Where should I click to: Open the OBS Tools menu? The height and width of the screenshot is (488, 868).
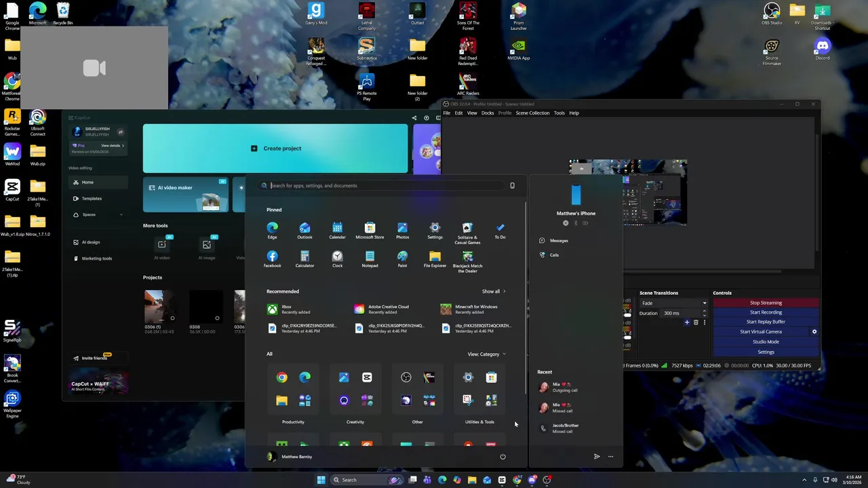pyautogui.click(x=559, y=113)
